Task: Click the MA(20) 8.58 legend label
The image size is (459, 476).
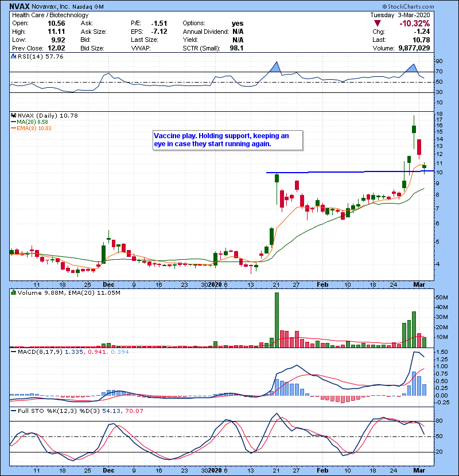Action: tap(32, 122)
